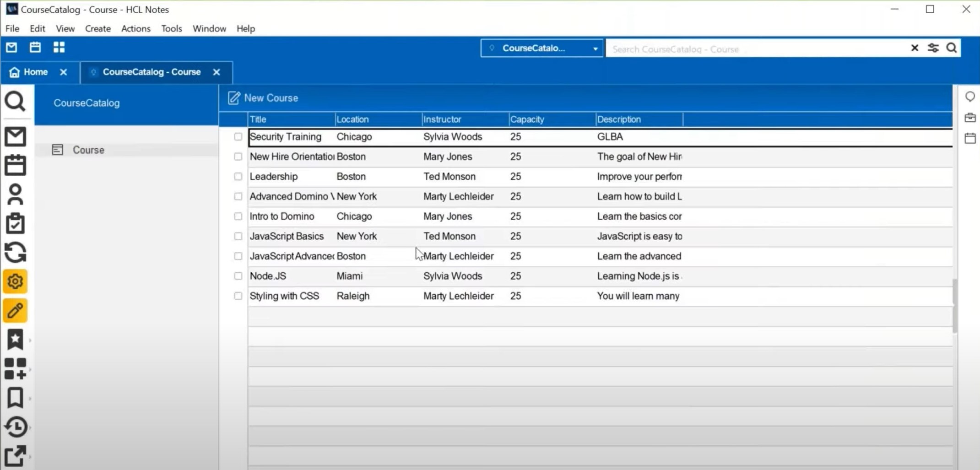Open search options sliders icon
Screen dimensions: 980x470
pyautogui.click(x=933, y=48)
